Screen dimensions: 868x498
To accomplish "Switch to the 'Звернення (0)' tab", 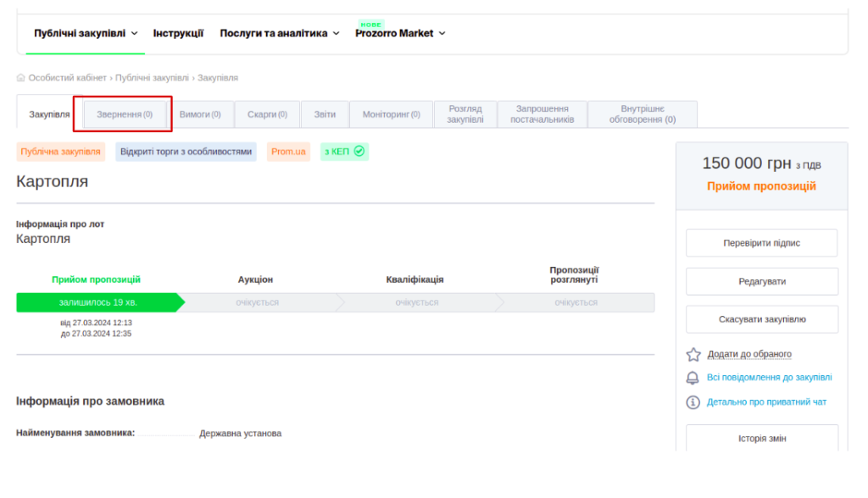I will tap(125, 114).
